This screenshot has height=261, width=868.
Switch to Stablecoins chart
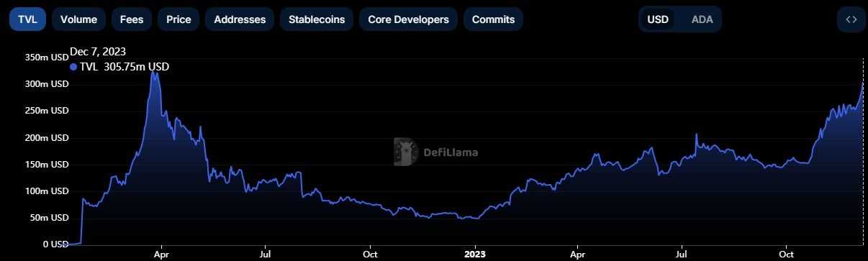click(x=317, y=19)
